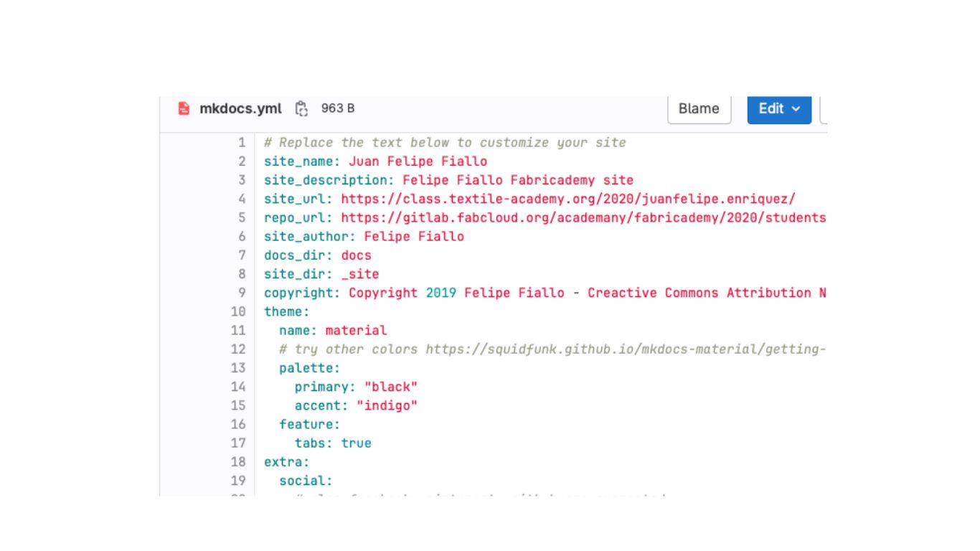980x551 pixels.
Task: Click the Edit button
Action: 779,108
